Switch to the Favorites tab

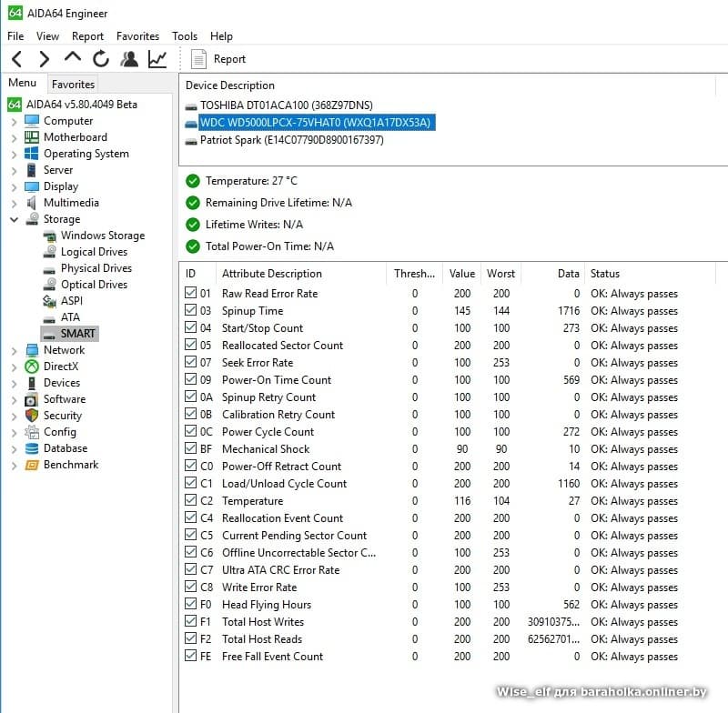(x=73, y=84)
